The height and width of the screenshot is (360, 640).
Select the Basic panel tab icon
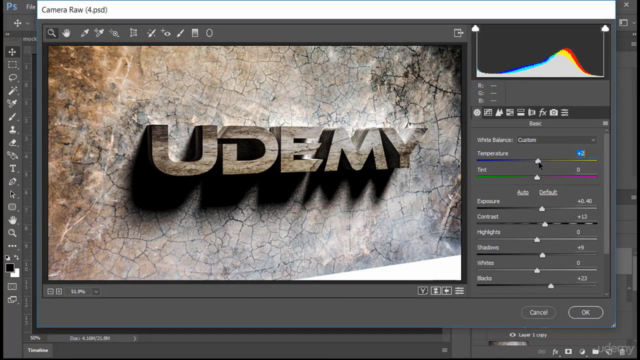click(x=477, y=113)
